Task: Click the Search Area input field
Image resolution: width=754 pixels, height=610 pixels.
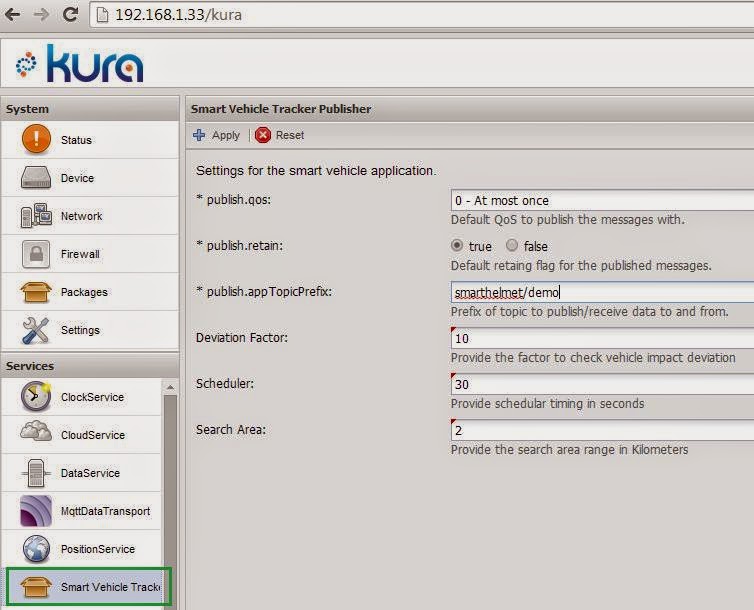Action: (x=602, y=430)
